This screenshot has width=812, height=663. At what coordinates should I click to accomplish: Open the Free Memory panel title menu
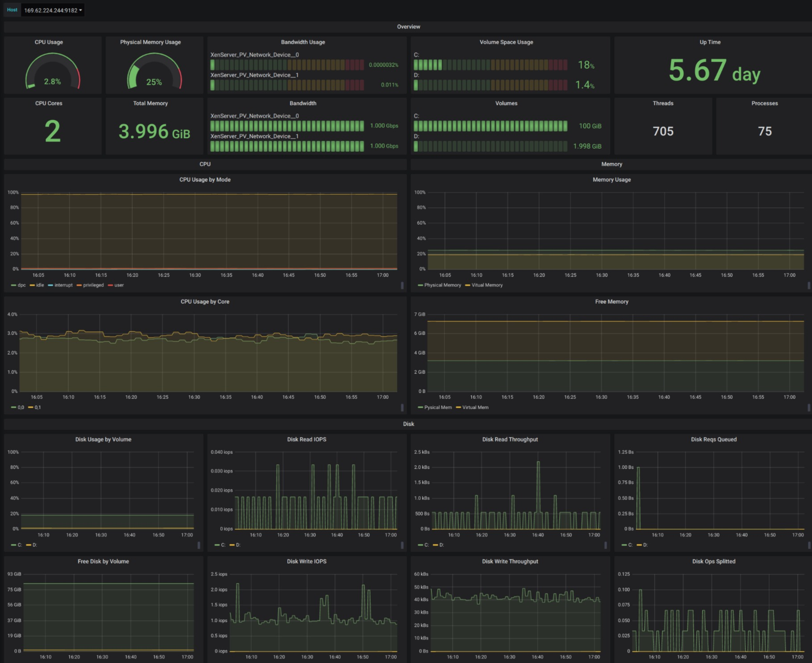pyautogui.click(x=611, y=302)
